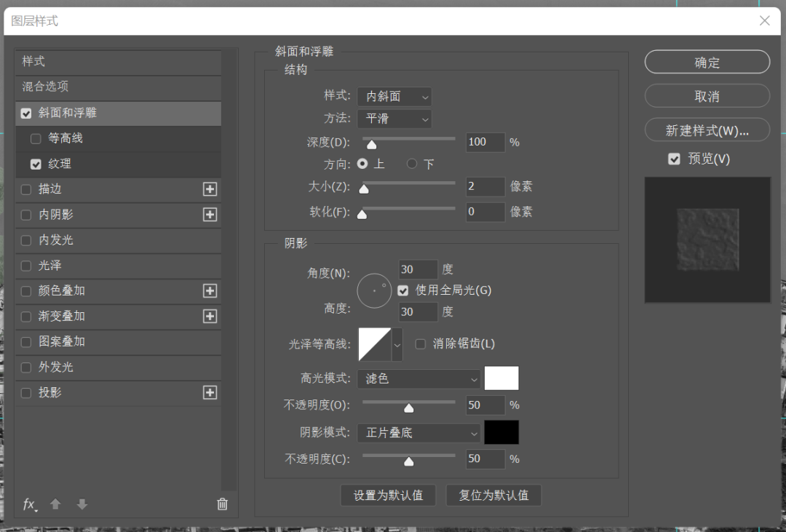
Task: Click the move effect up arrow
Action: (x=55, y=504)
